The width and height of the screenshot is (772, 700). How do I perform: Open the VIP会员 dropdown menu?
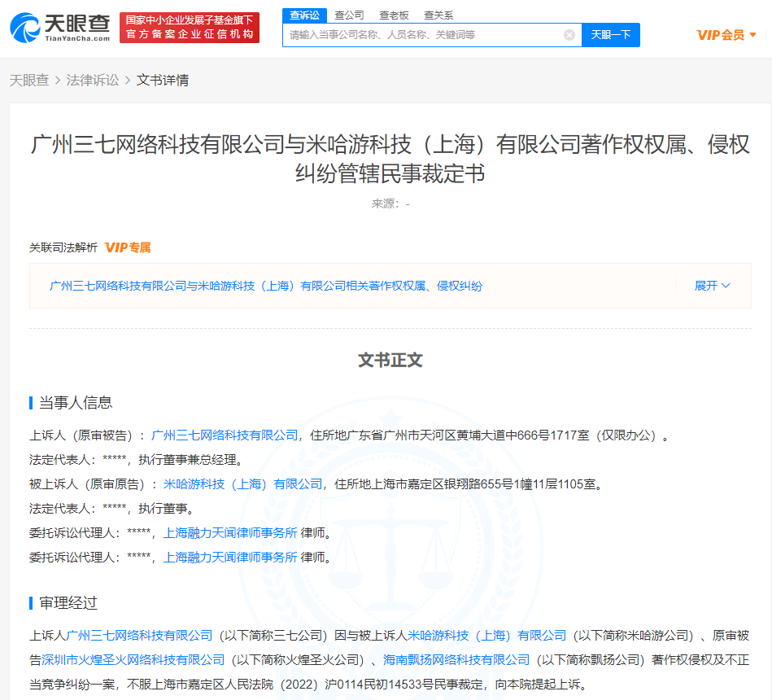(x=726, y=35)
